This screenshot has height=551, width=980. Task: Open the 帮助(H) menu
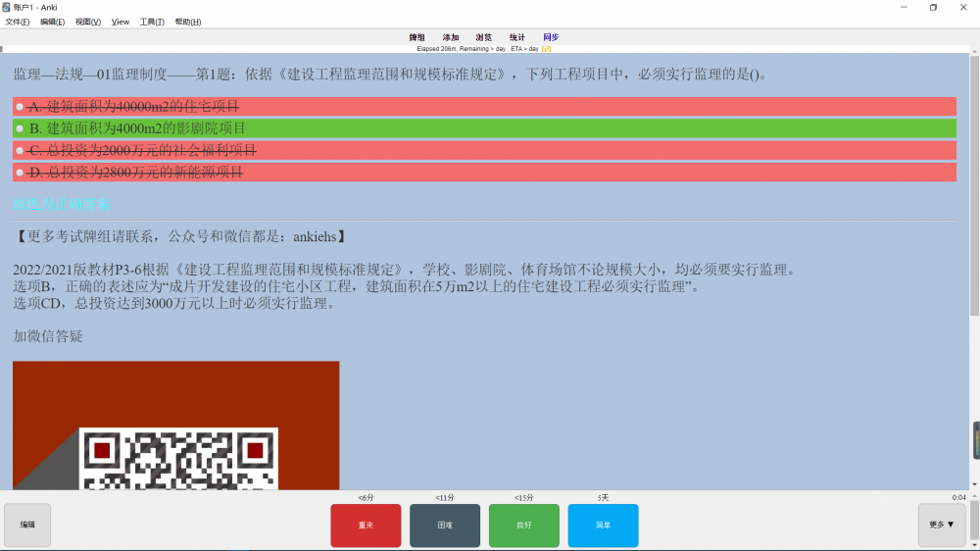(187, 22)
